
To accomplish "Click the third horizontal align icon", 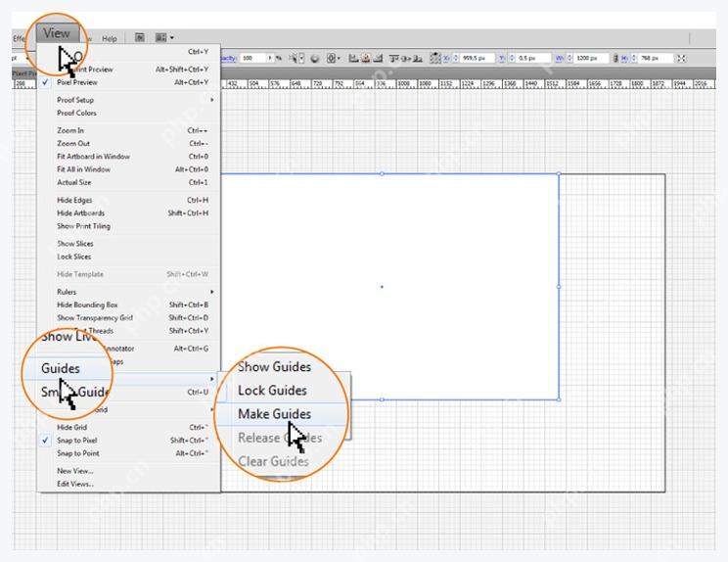I will (x=379, y=58).
